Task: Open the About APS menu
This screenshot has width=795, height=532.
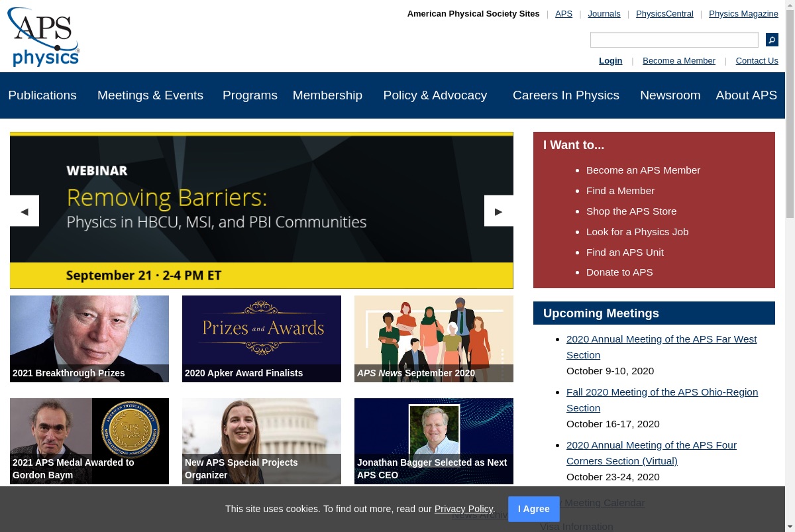Action: coord(746,95)
